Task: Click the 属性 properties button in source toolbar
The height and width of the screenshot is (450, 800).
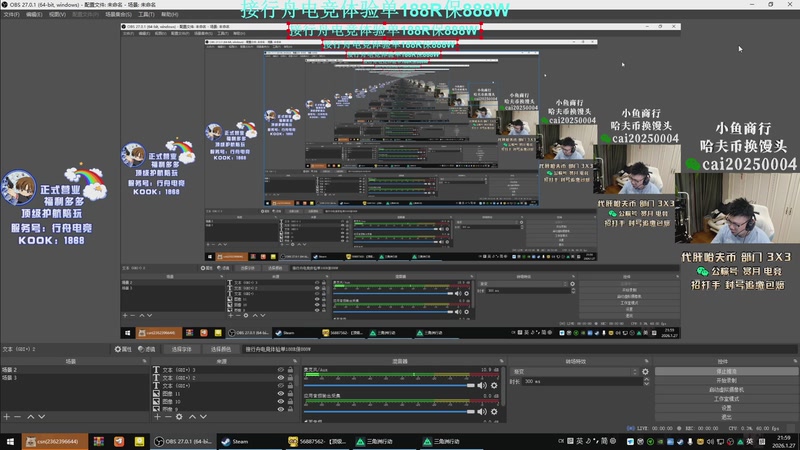Action: pyautogui.click(x=123, y=349)
